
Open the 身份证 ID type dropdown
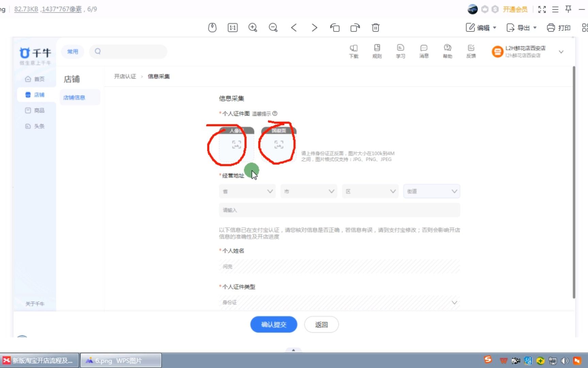point(339,303)
